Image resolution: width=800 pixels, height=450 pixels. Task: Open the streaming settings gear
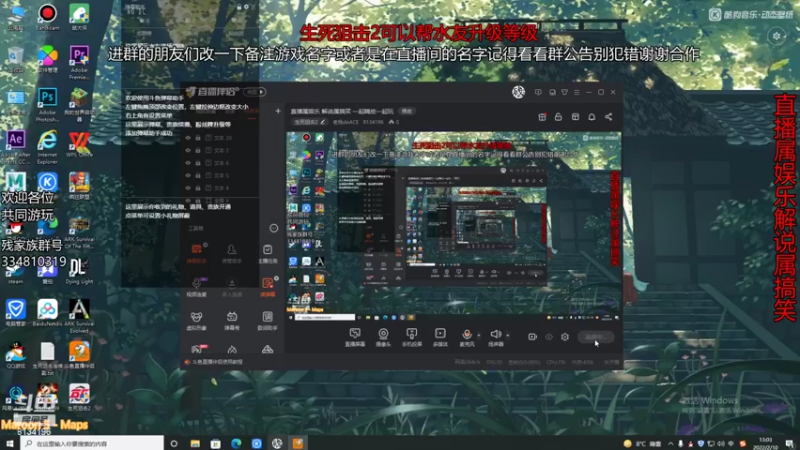click(x=565, y=337)
